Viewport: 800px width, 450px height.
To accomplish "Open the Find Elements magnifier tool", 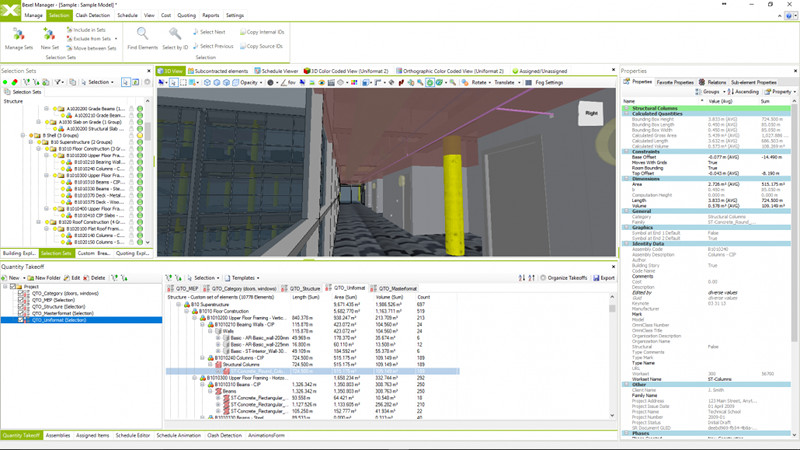I will point(143,34).
